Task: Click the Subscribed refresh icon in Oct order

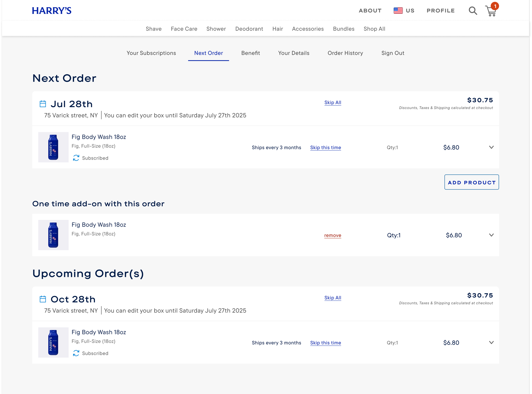Action: pos(76,353)
